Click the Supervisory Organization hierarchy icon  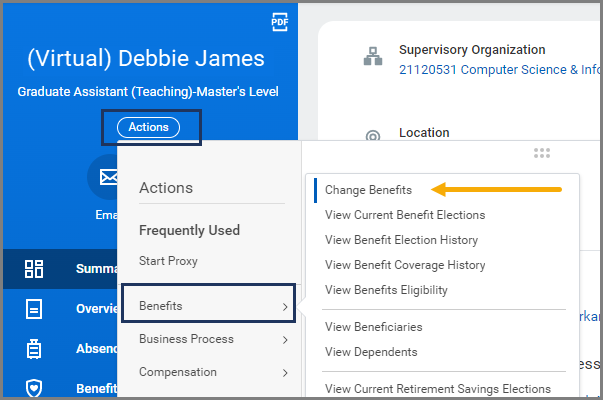pyautogui.click(x=372, y=59)
